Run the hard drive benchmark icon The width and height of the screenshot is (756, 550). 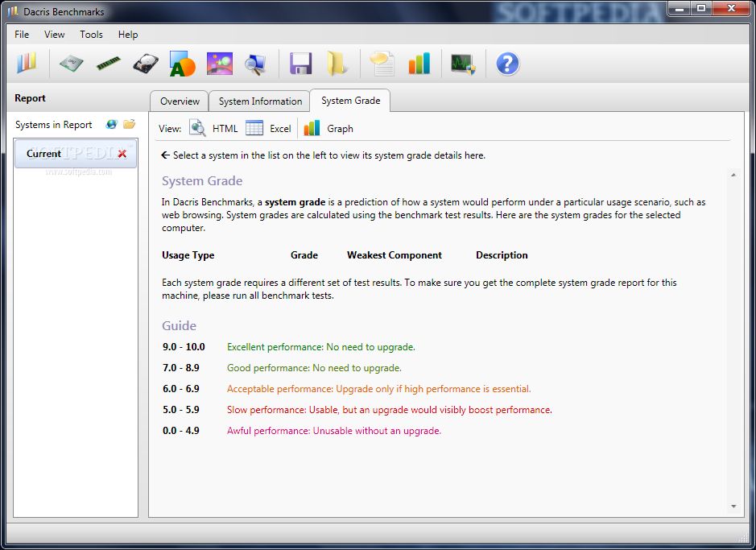pyautogui.click(x=146, y=64)
